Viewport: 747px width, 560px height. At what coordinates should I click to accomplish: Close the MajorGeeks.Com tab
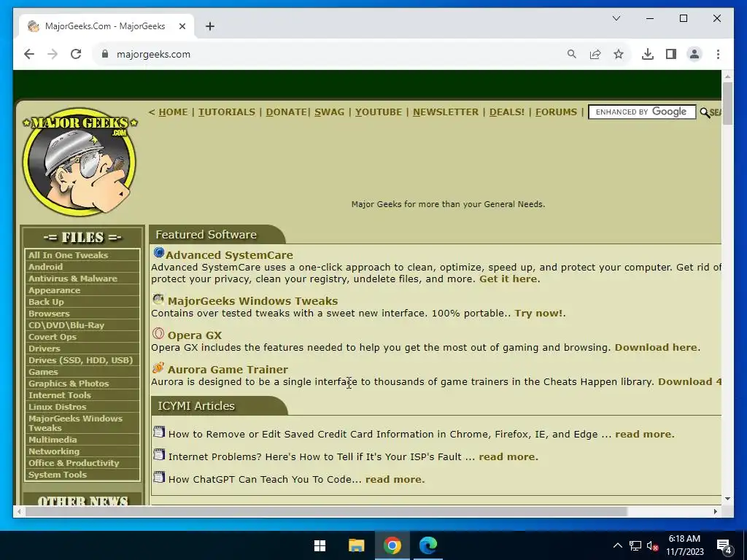click(x=182, y=26)
